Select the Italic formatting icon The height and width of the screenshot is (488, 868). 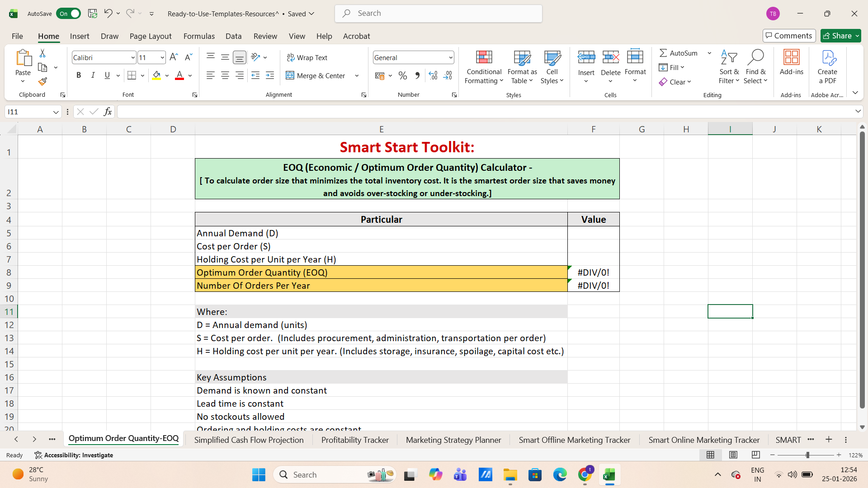coord(93,75)
